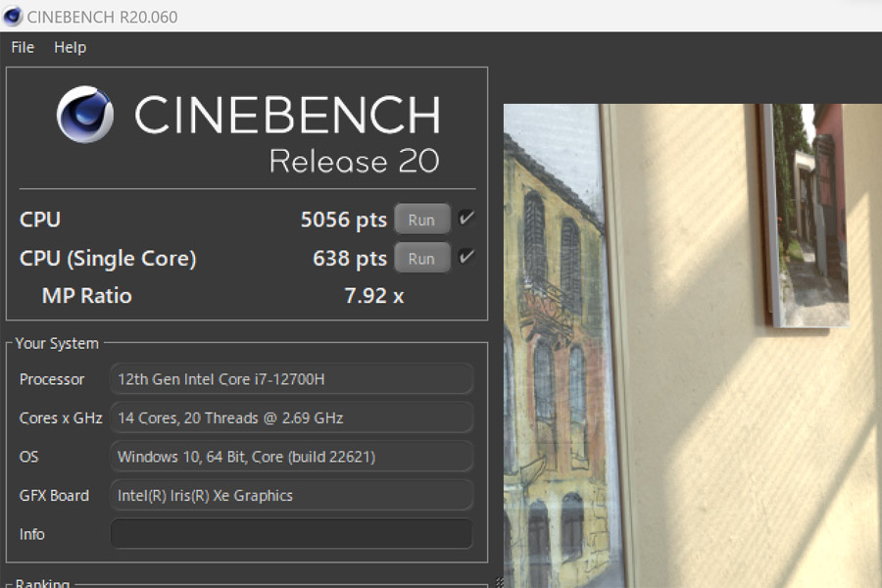Click the Cinebench sphere logo in header
Viewport: 882px width, 588px height.
85,115
